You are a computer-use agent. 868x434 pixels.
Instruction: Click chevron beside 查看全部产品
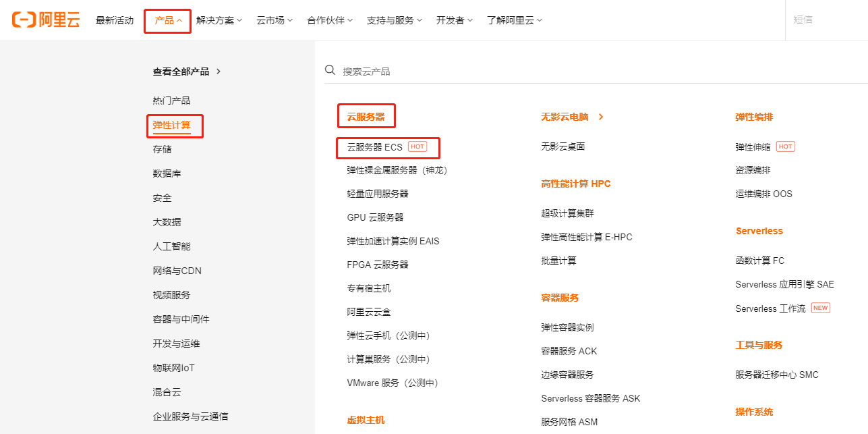(219, 72)
